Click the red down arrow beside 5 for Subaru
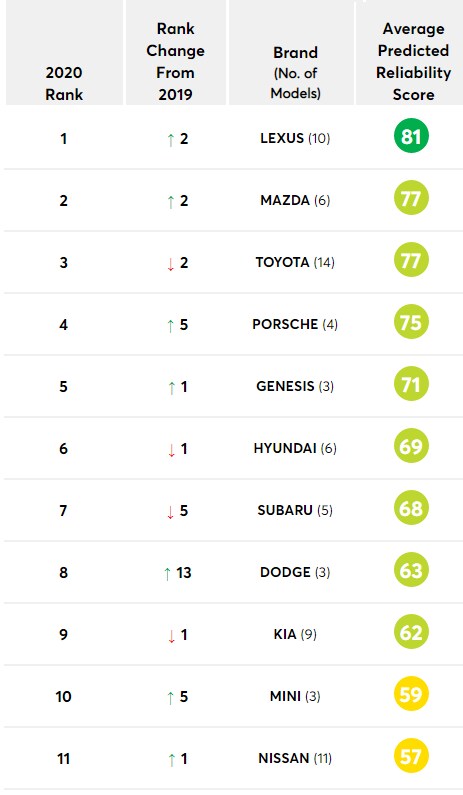This screenshot has width=463, height=795. click(x=170, y=512)
